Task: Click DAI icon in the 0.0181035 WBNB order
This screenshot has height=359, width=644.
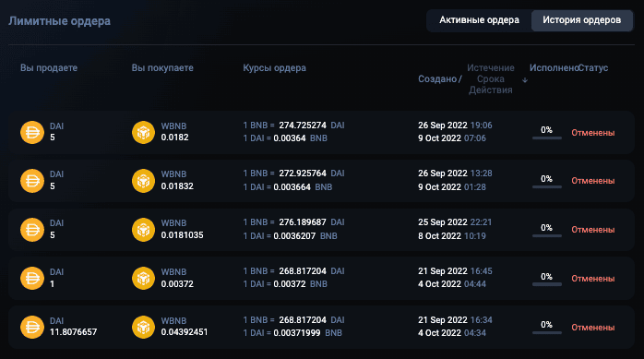Action: point(32,230)
